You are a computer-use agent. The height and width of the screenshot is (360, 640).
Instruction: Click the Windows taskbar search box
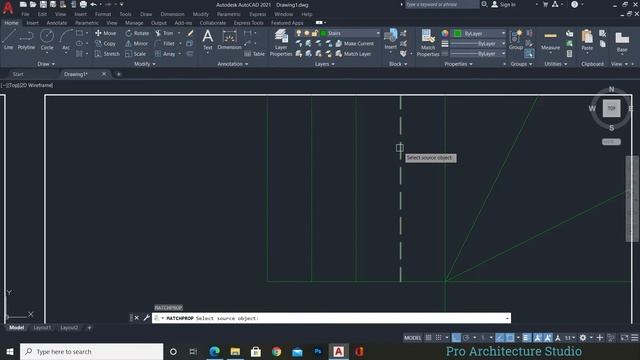(91, 351)
